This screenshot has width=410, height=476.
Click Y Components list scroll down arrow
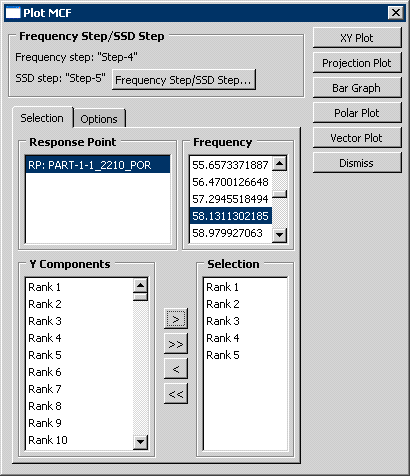140,442
